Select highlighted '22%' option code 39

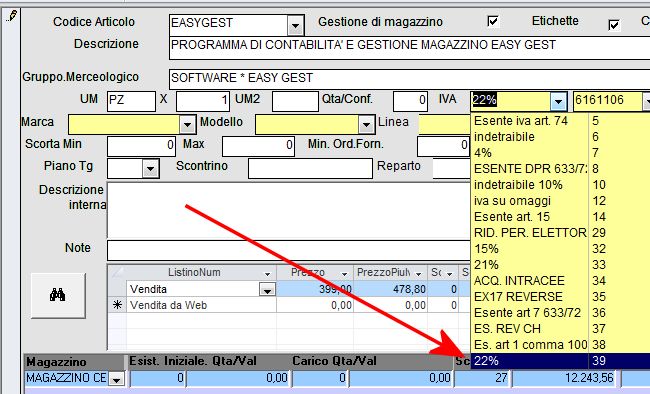point(560,361)
